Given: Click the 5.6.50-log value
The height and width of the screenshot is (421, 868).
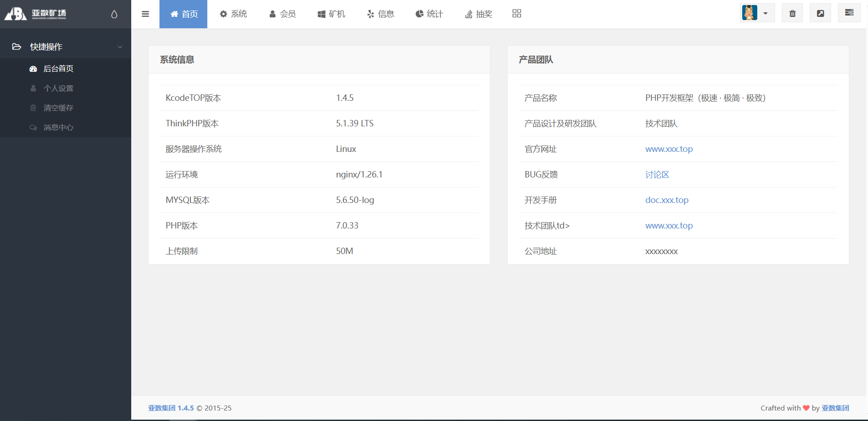Looking at the screenshot, I should [x=355, y=200].
